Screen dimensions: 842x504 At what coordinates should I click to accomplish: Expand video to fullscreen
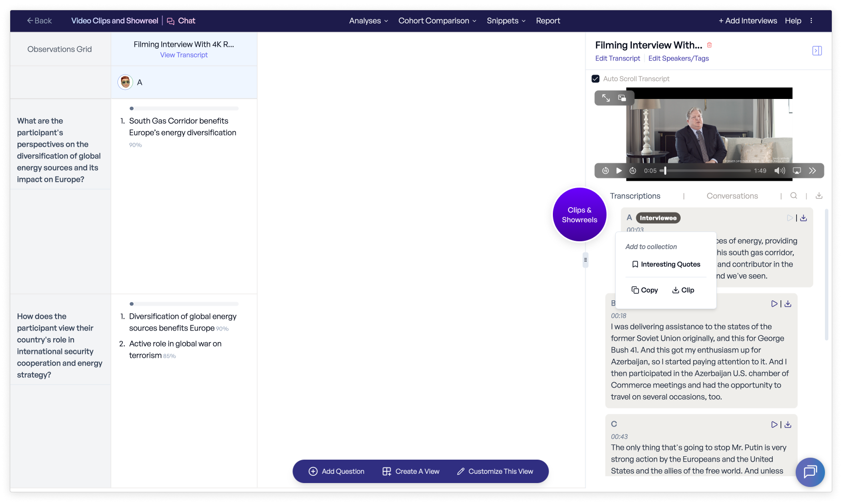click(x=606, y=98)
